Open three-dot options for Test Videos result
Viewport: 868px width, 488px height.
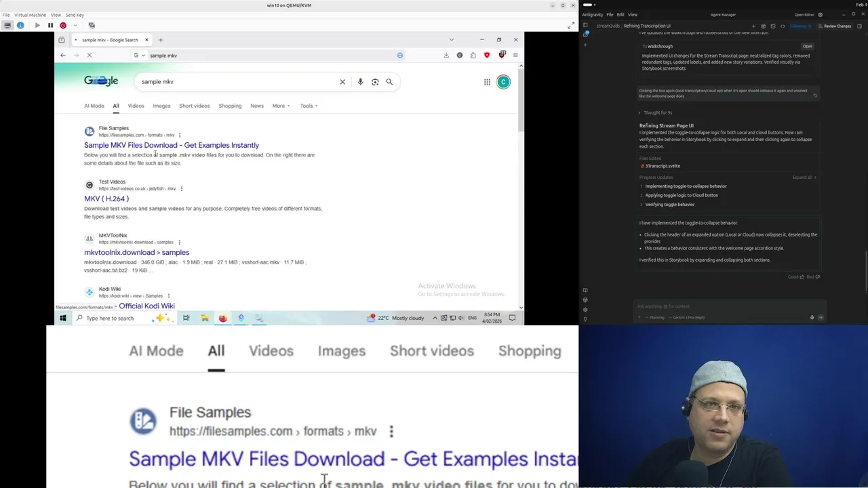[182, 188]
